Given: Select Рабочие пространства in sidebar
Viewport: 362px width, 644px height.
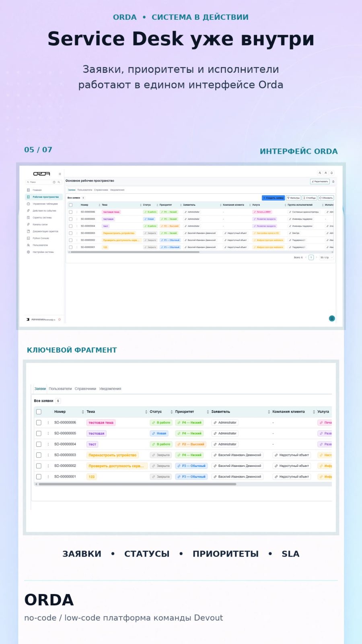Looking at the screenshot, I should coord(44,197).
